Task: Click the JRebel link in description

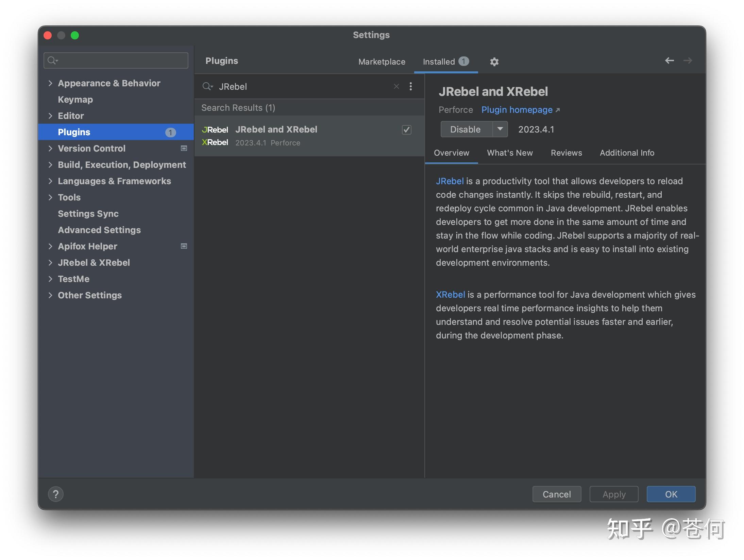Action: pyautogui.click(x=450, y=181)
